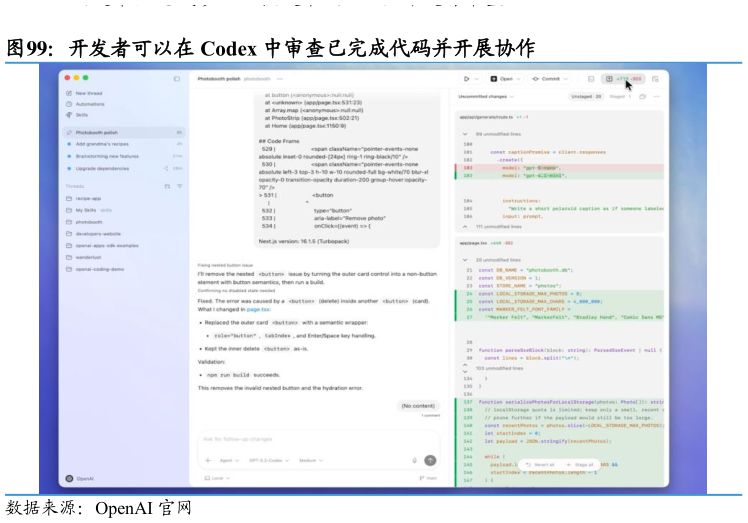Expand the Commit dropdown arrow

pyautogui.click(x=566, y=79)
